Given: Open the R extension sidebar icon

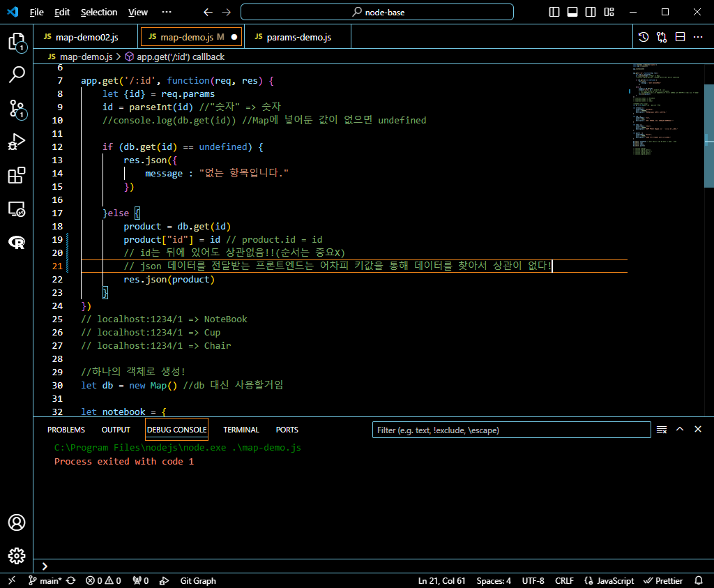Looking at the screenshot, I should (17, 242).
